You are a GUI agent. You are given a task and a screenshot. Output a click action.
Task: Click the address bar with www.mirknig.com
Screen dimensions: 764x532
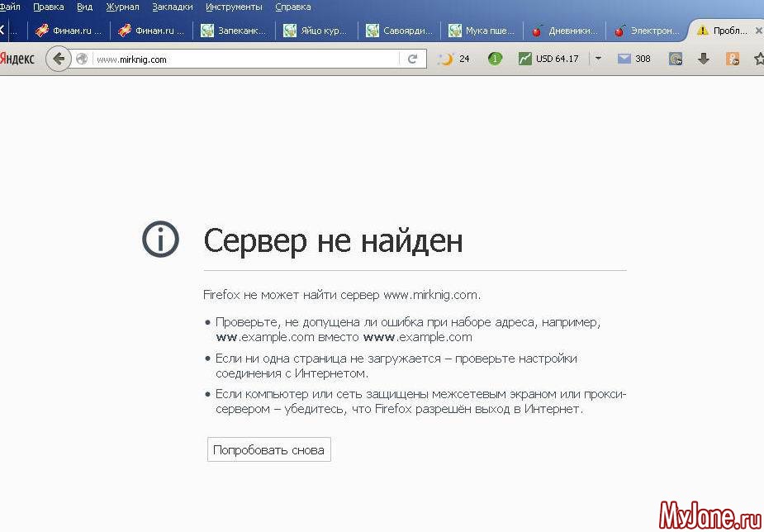(248, 59)
